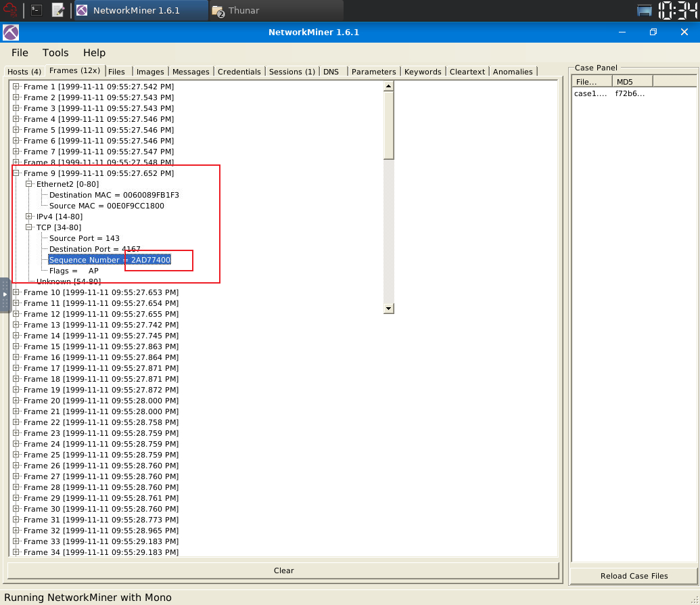Switch to Thunar in the taskbar
The height and width of the screenshot is (605, 700).
pyautogui.click(x=276, y=10)
